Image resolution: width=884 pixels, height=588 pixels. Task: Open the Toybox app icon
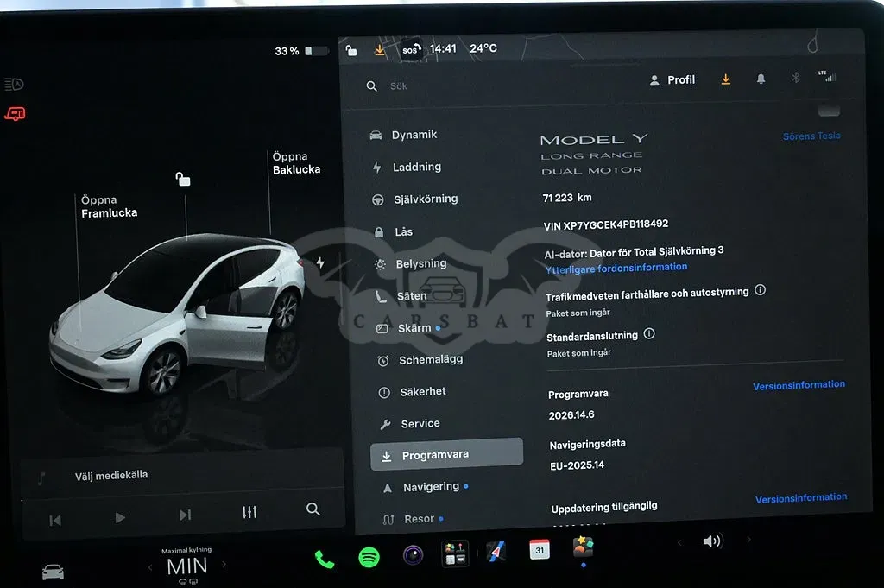(x=583, y=547)
